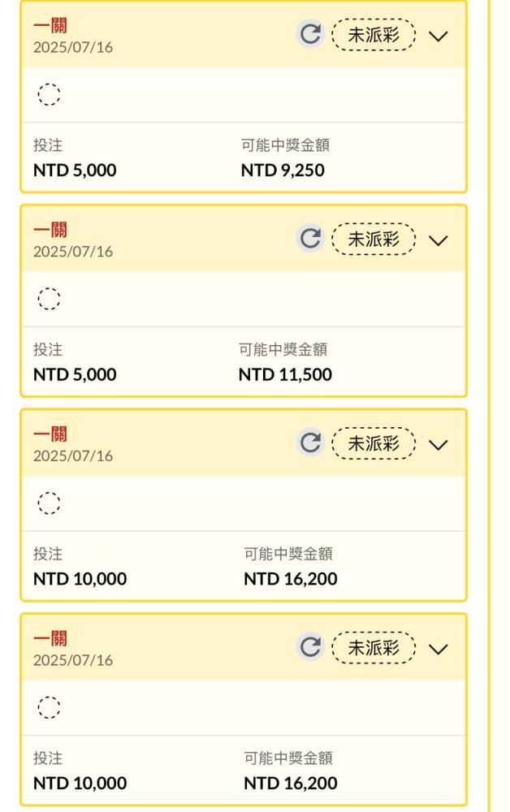
Task: Click dashed circle in bottom bet card
Action: click(x=50, y=707)
